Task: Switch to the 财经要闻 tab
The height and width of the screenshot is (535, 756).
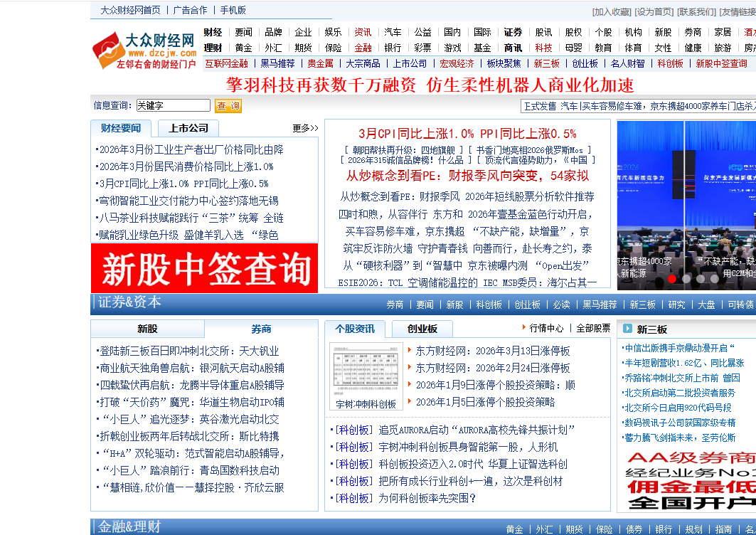Action: (120, 128)
